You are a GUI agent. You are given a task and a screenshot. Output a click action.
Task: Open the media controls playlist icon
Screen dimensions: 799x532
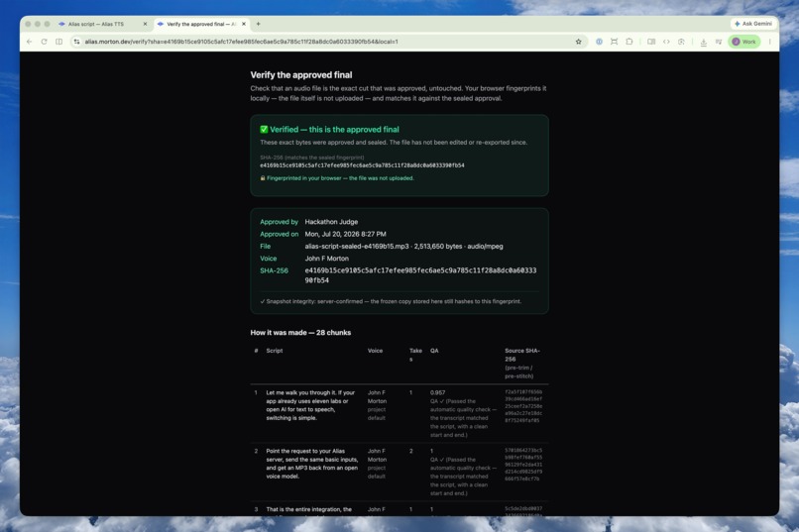(719, 42)
